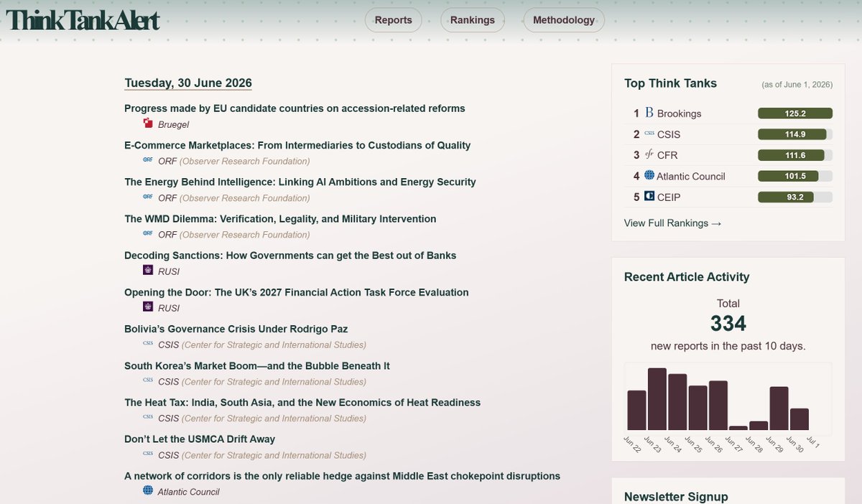The height and width of the screenshot is (504, 862).
Task: Click Atlantic Council name in rankings list
Action: click(691, 176)
